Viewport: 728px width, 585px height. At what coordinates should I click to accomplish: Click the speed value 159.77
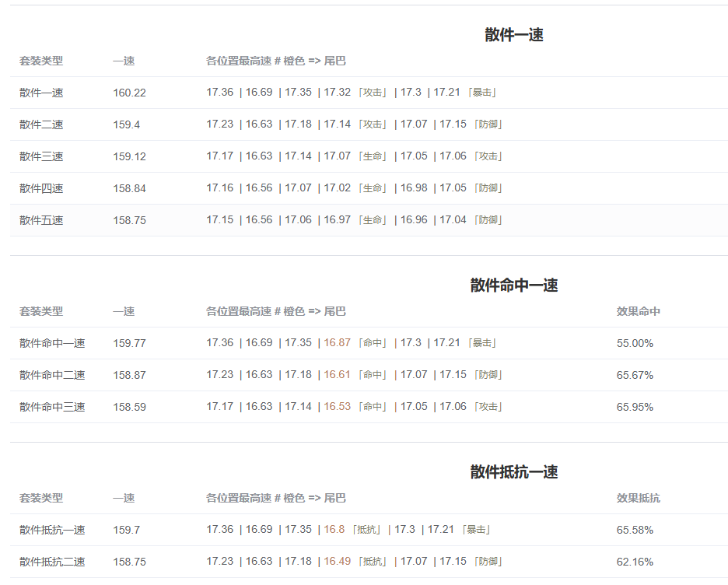click(x=130, y=343)
